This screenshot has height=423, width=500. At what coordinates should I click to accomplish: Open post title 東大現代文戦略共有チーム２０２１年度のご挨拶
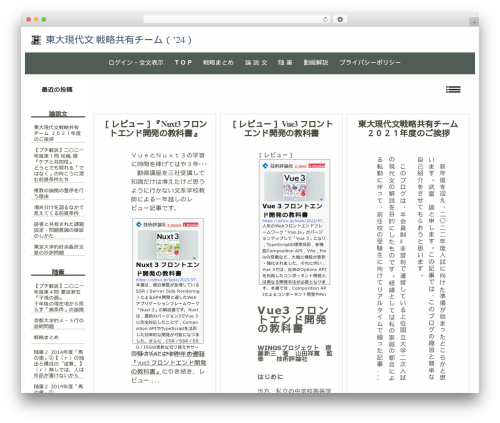pyautogui.click(x=408, y=129)
